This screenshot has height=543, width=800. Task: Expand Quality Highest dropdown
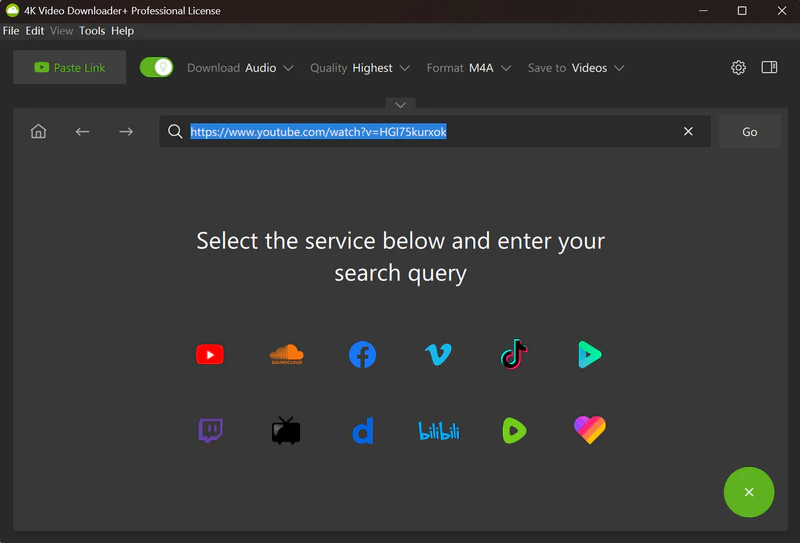(x=360, y=68)
